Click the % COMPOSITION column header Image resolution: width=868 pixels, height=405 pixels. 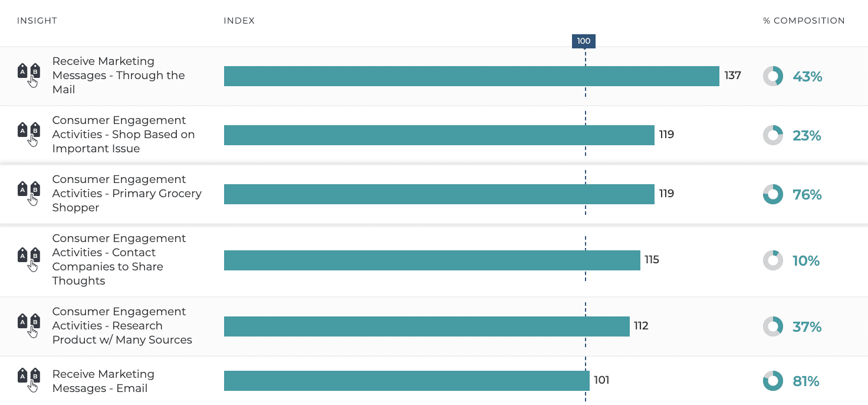[x=804, y=21]
